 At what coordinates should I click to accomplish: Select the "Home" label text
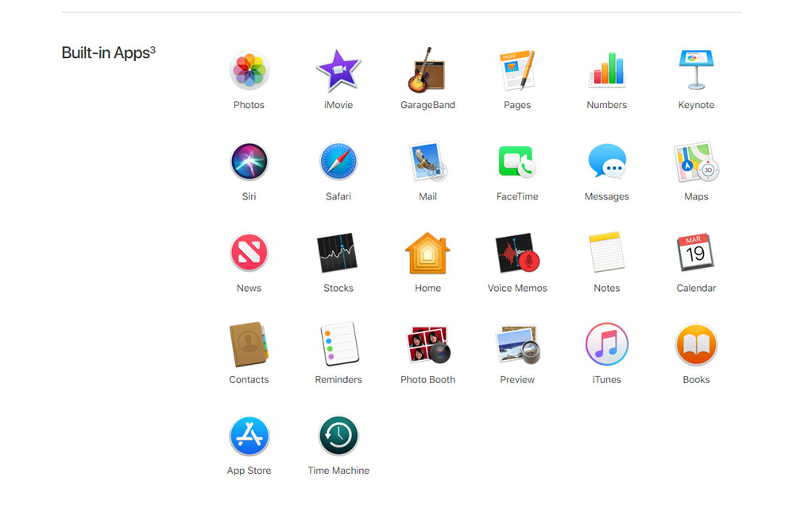pyautogui.click(x=427, y=288)
